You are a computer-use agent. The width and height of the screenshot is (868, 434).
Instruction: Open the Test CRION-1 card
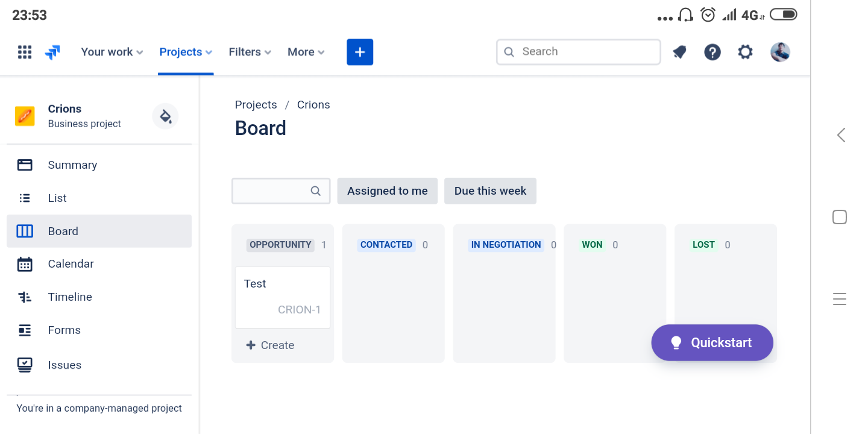tap(283, 297)
